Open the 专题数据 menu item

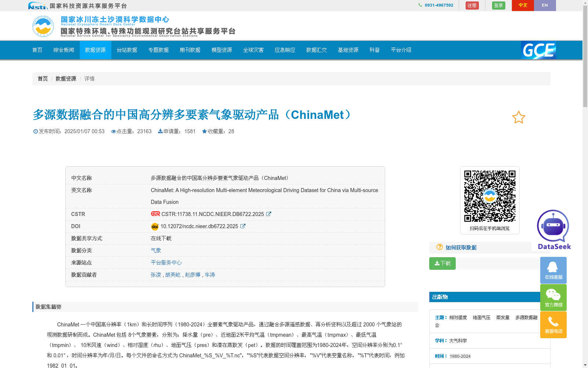click(159, 50)
